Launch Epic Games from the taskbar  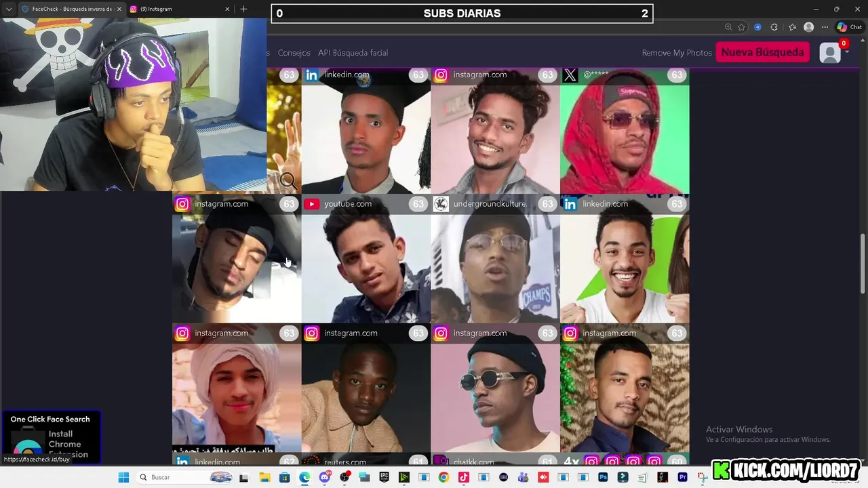(x=384, y=477)
